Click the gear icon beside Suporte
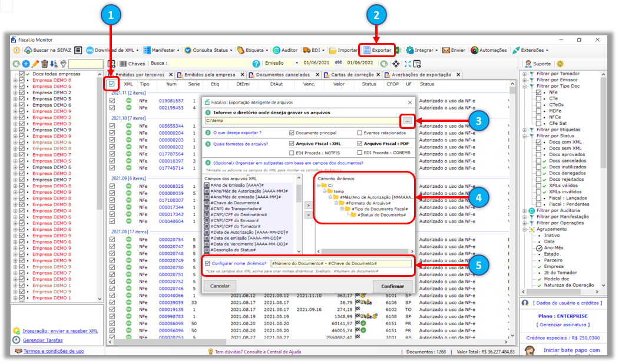This screenshot has height=364, width=622. 560,64
